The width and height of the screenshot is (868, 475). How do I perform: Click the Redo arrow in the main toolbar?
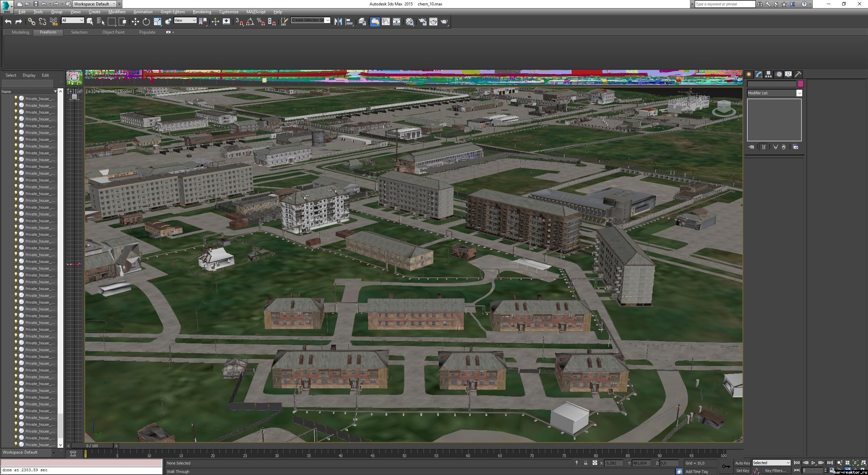[x=19, y=22]
